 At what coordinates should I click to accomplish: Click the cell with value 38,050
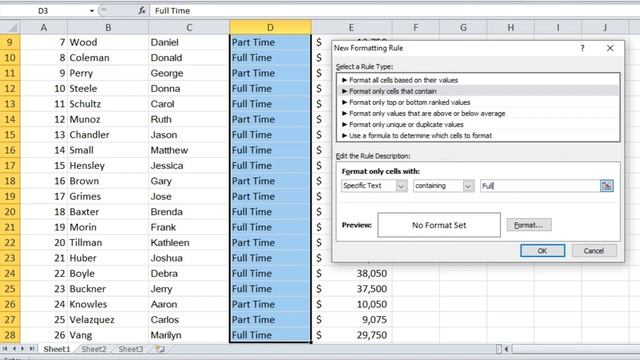[352, 273]
